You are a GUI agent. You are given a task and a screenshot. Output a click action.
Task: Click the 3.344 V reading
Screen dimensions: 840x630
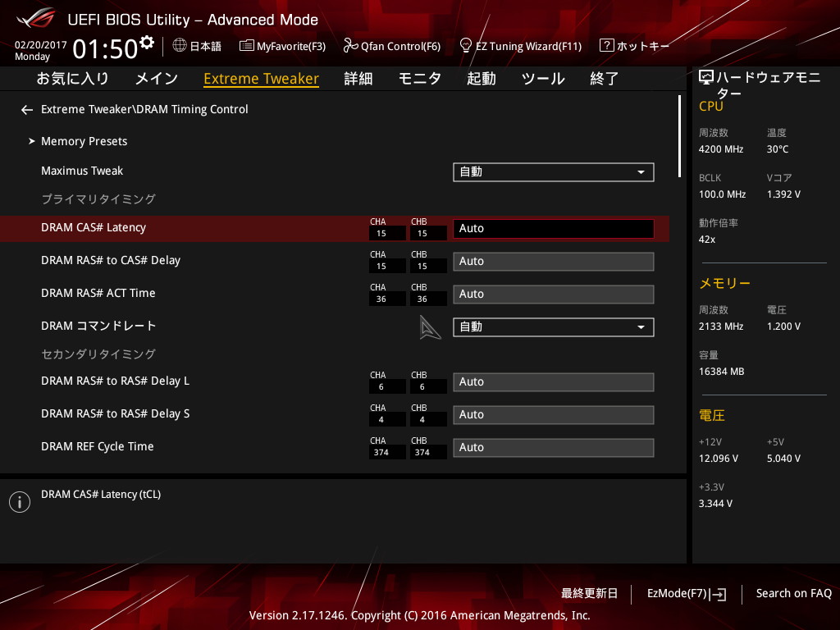715,504
